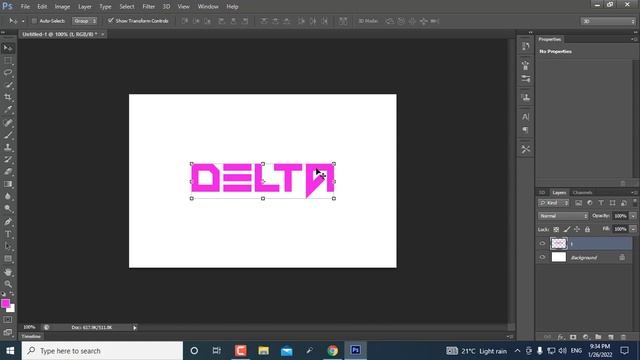Toggle lock image pixels

click(x=567, y=229)
